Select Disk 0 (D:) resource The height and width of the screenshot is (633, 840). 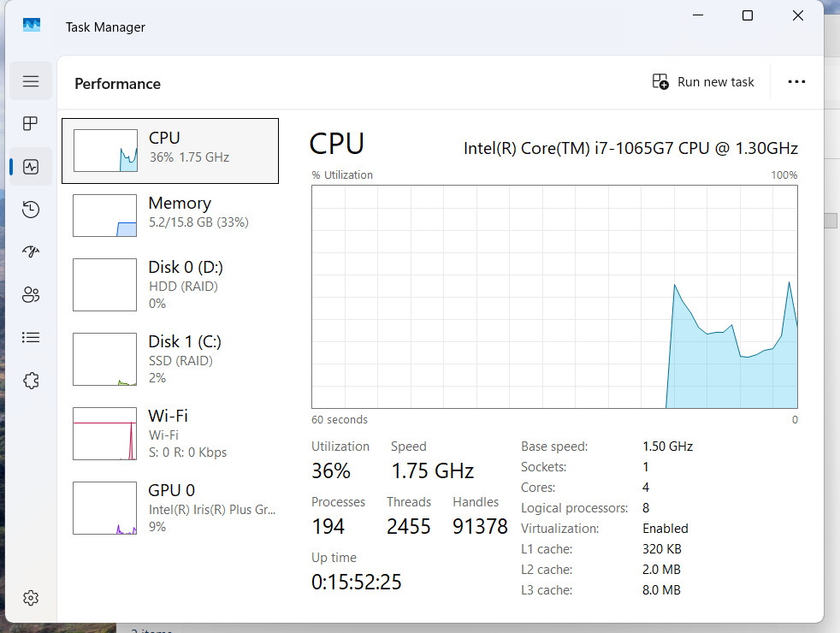170,285
